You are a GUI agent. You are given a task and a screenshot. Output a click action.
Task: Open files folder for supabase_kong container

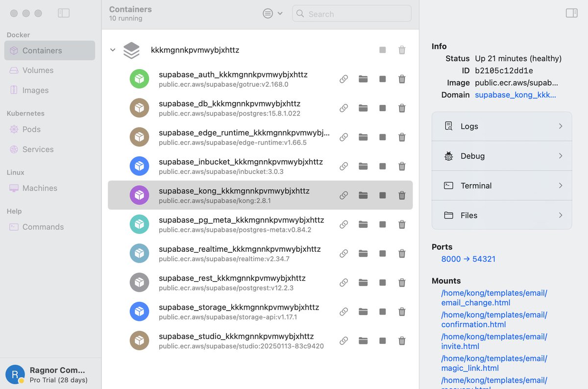point(363,195)
